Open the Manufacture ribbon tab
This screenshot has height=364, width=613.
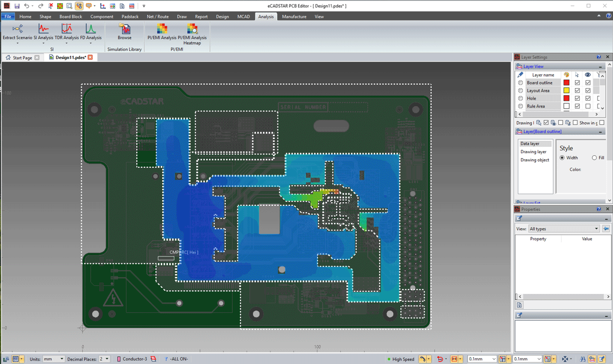tap(294, 17)
